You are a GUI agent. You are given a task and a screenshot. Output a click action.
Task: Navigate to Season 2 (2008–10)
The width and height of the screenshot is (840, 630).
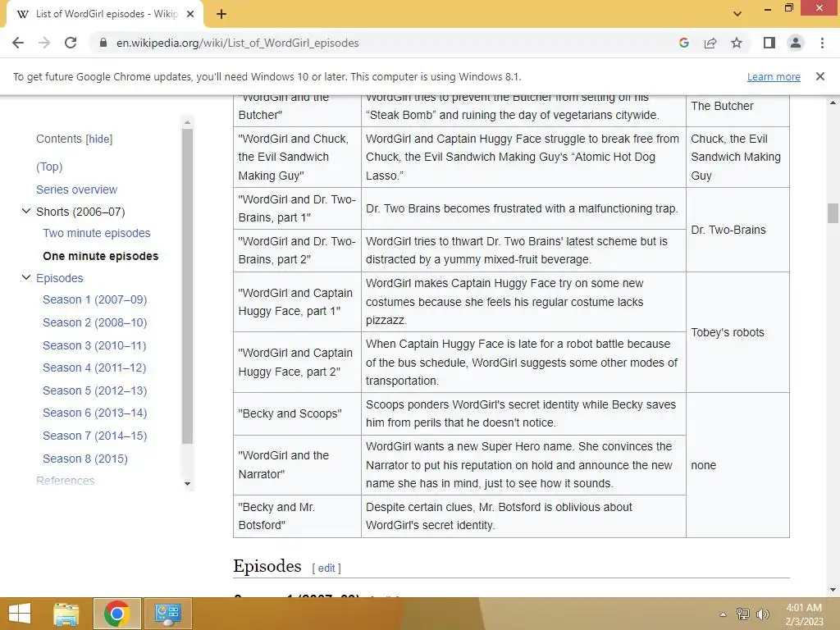point(95,322)
